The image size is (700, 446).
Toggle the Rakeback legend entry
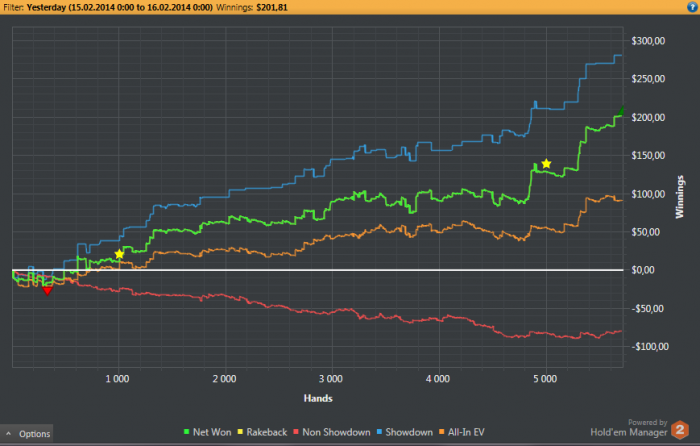tap(262, 432)
